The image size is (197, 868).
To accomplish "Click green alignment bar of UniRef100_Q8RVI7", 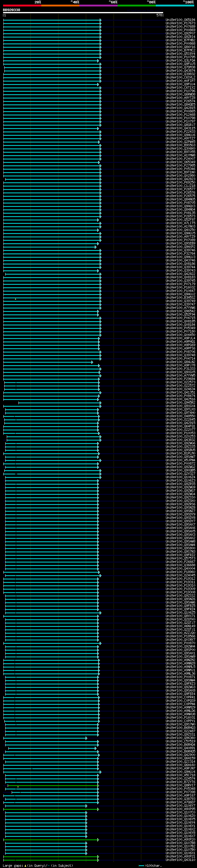I will (53, 785).
